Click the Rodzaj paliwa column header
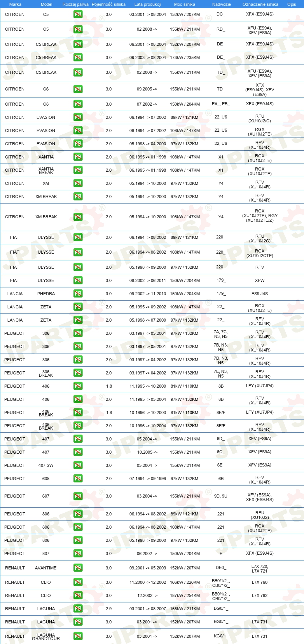Image resolution: width=304 pixels, height=644 pixels. point(75,4)
